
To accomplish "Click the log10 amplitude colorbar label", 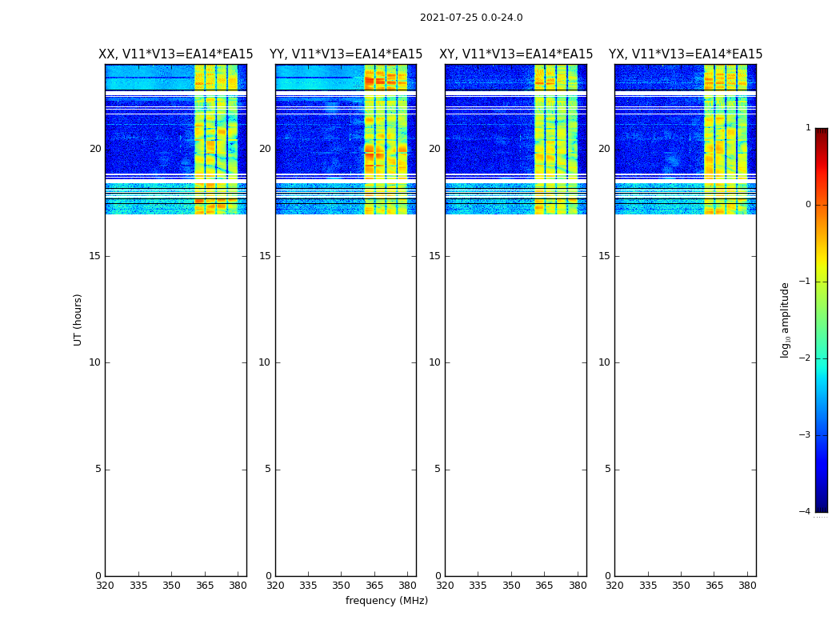I will 785,320.
